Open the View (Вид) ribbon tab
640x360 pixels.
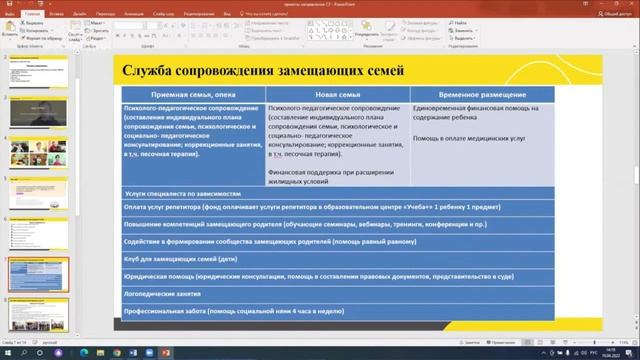227,14
